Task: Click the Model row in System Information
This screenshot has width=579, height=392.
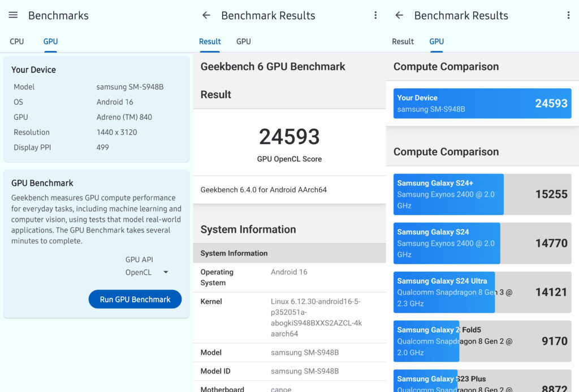Action: (289, 352)
